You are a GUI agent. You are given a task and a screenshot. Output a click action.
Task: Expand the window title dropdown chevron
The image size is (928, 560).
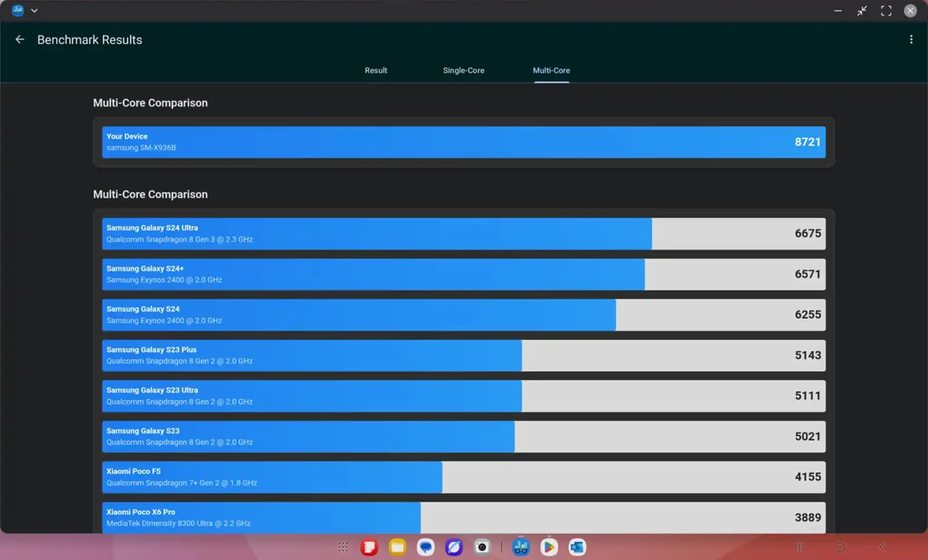pyautogui.click(x=34, y=10)
